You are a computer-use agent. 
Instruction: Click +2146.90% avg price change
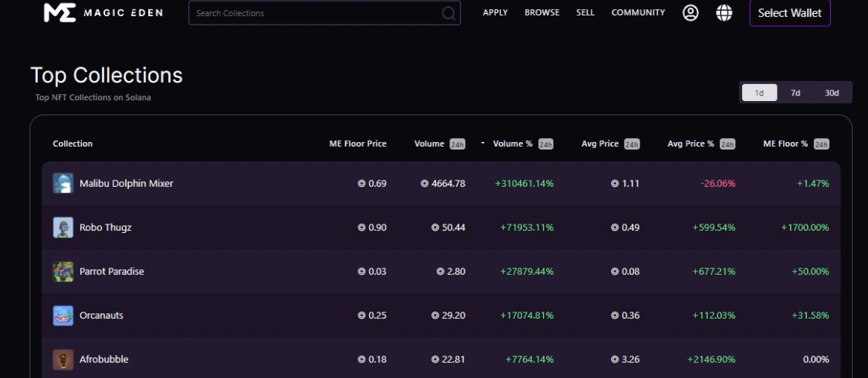click(x=711, y=359)
